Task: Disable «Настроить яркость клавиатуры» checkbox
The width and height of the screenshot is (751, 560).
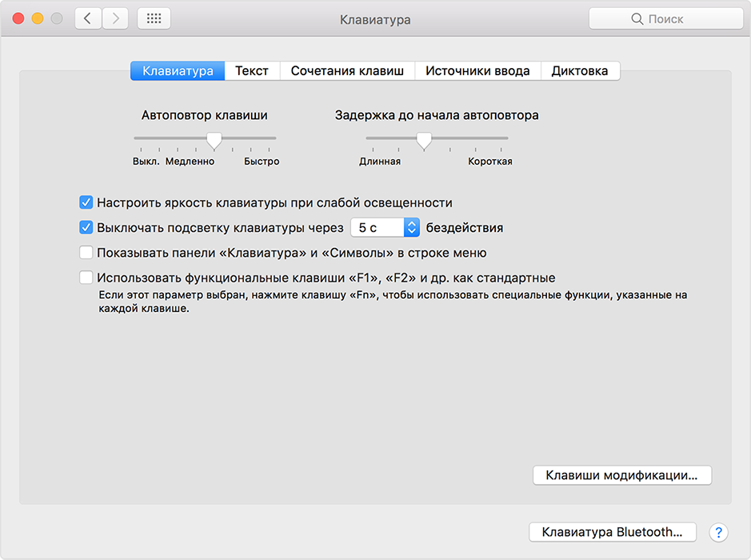Action: click(x=86, y=203)
